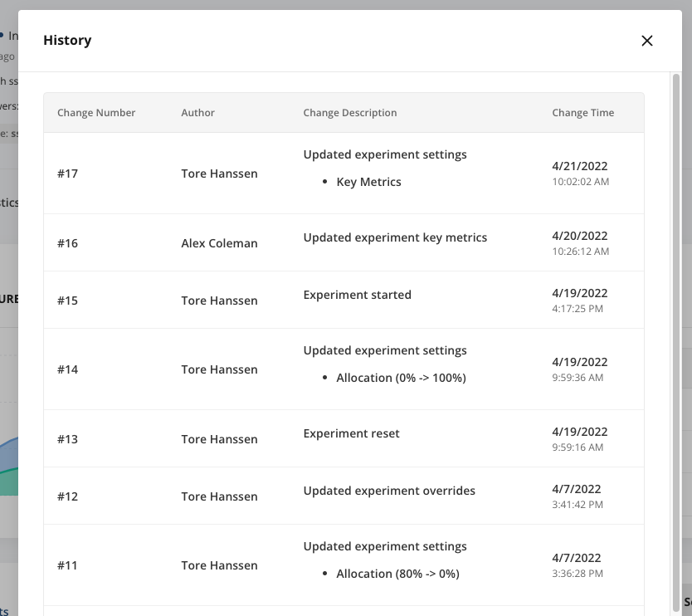This screenshot has width=692, height=616.
Task: Click author Tore Hanssen in row #12
Action: pos(219,496)
